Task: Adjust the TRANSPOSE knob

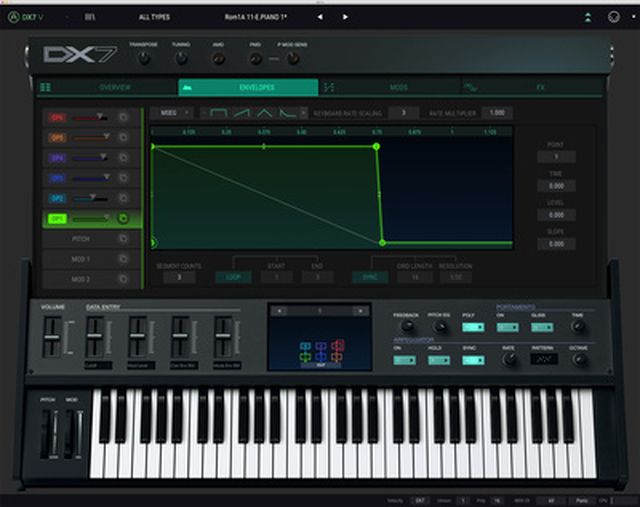Action: pos(144,59)
